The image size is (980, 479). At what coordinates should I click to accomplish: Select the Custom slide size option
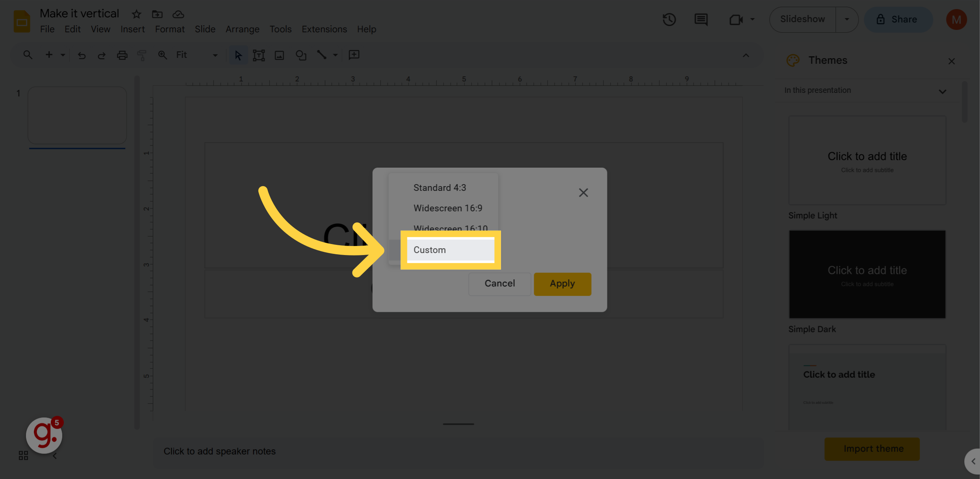click(x=429, y=250)
